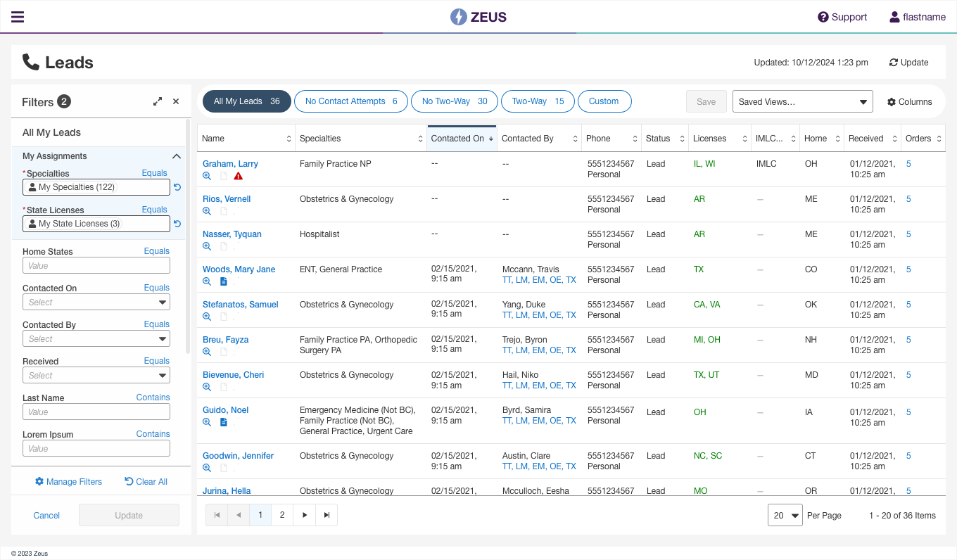Viewport: 957px width, 560px height.
Task: Open the Bievenue, Cheri lead
Action: pos(233,375)
